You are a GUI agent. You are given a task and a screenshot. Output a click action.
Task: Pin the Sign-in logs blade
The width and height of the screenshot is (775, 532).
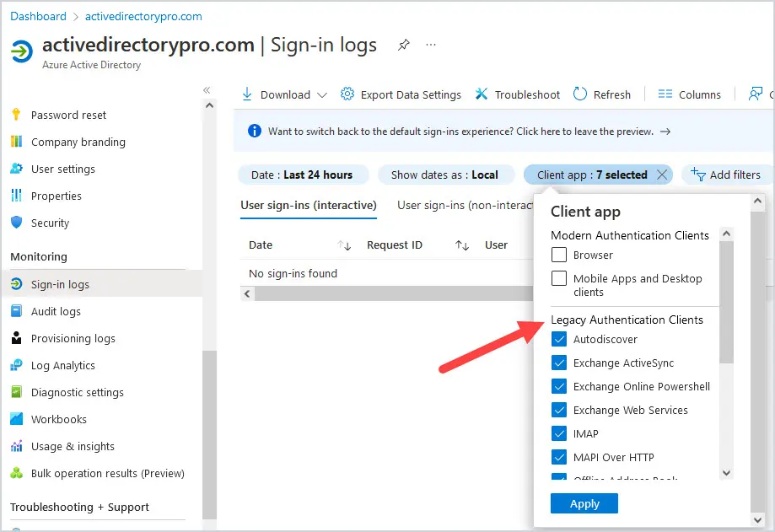403,46
